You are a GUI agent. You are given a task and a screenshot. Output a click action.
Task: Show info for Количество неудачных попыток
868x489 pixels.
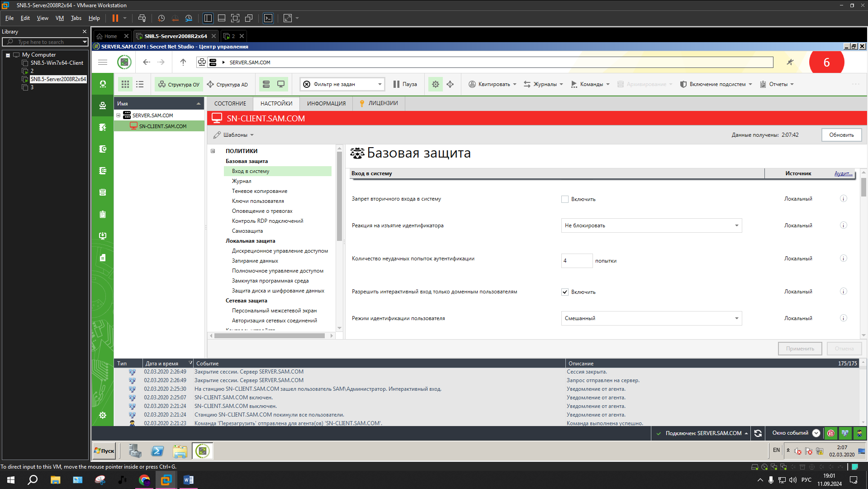click(844, 259)
